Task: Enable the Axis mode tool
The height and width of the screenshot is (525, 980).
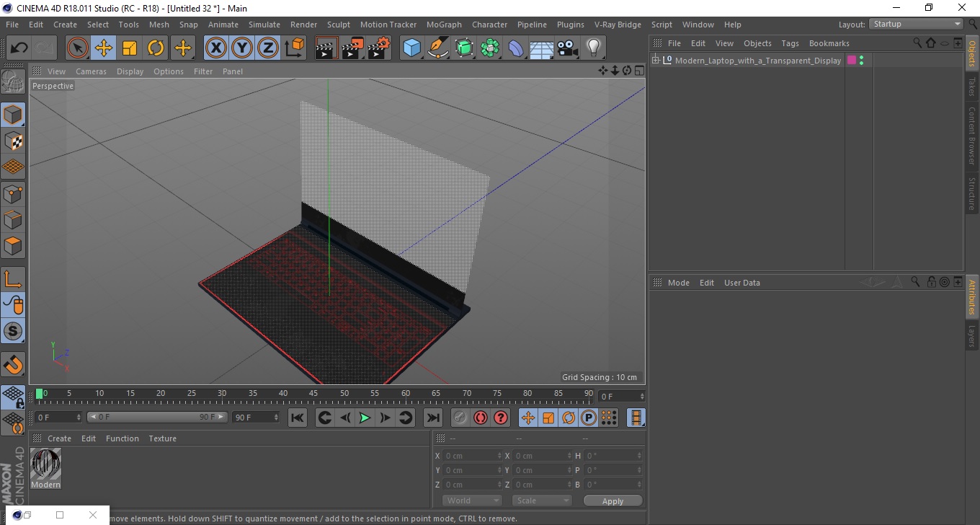Action: (13, 279)
